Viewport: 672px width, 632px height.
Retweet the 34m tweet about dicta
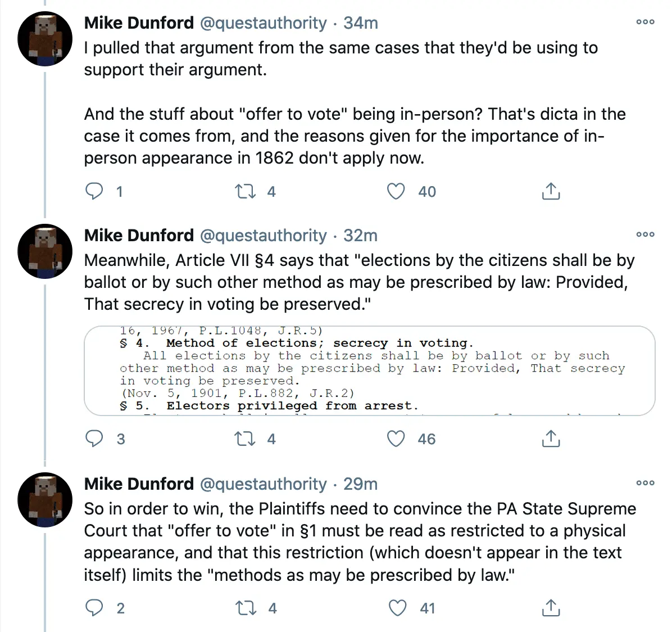[246, 192]
